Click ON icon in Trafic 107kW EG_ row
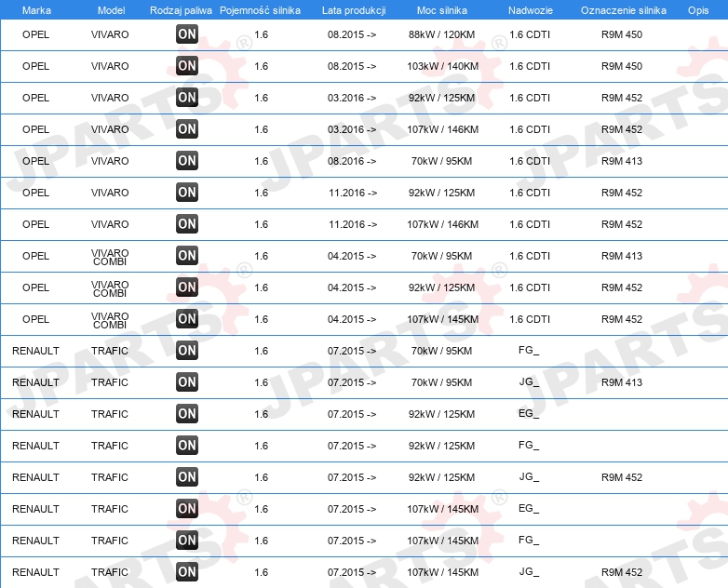 (x=187, y=509)
